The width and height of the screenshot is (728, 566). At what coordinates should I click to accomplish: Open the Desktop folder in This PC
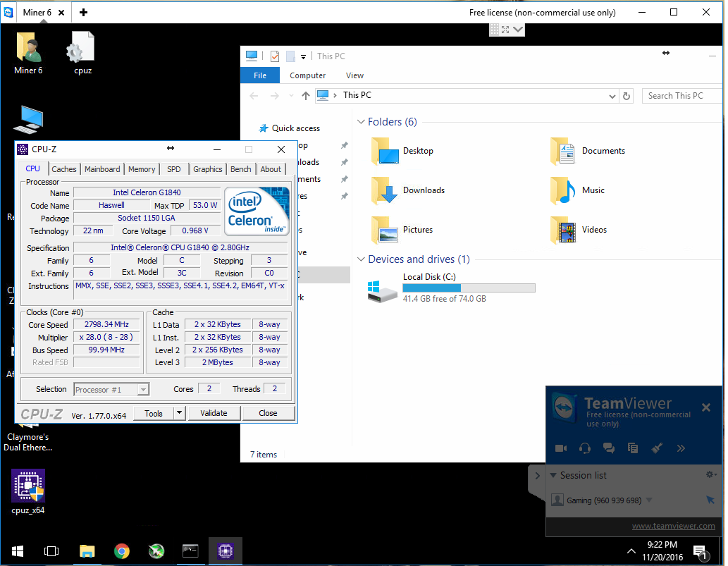click(385, 151)
